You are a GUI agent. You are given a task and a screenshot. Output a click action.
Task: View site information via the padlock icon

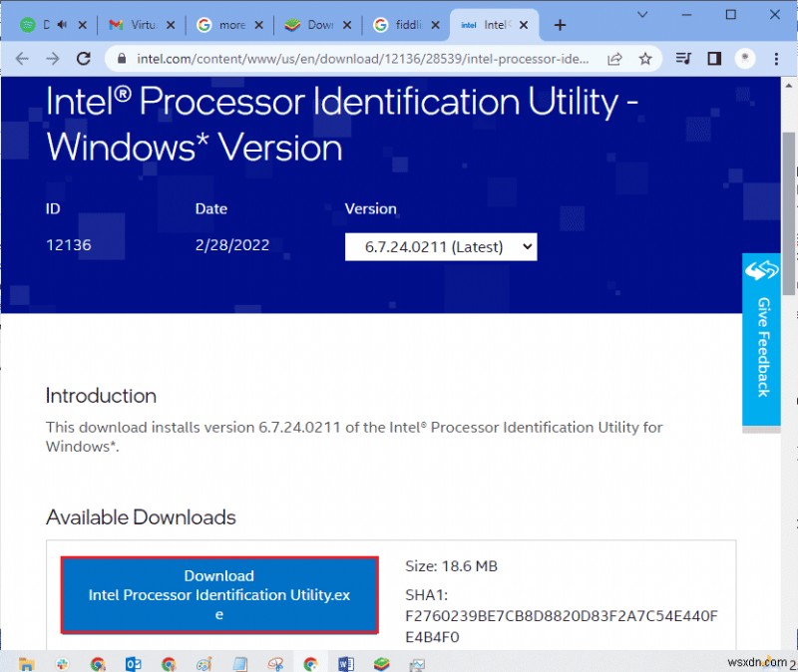click(121, 59)
